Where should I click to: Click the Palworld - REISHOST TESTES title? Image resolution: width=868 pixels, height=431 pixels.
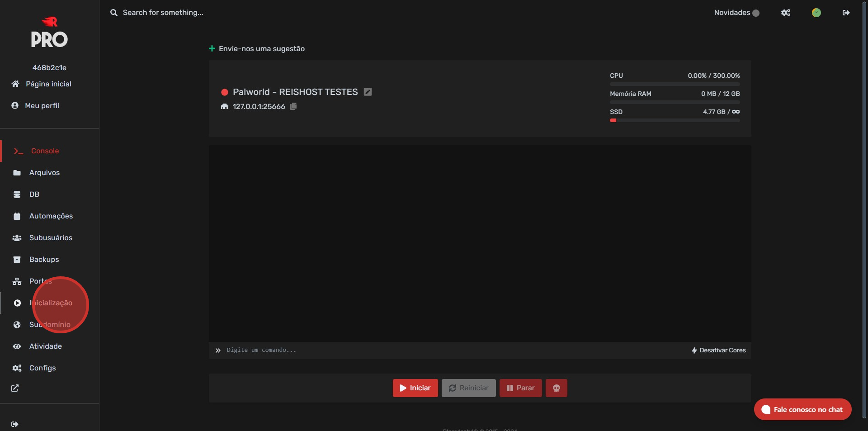pyautogui.click(x=295, y=92)
